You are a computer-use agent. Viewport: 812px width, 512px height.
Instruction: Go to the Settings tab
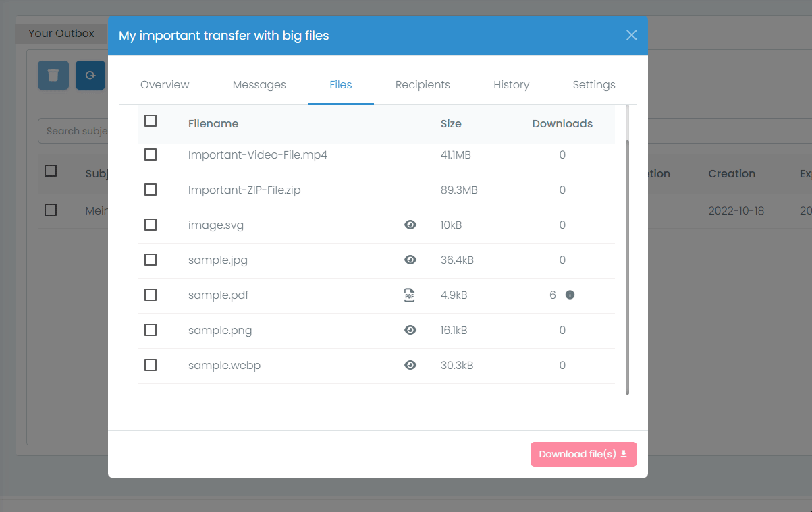click(593, 84)
